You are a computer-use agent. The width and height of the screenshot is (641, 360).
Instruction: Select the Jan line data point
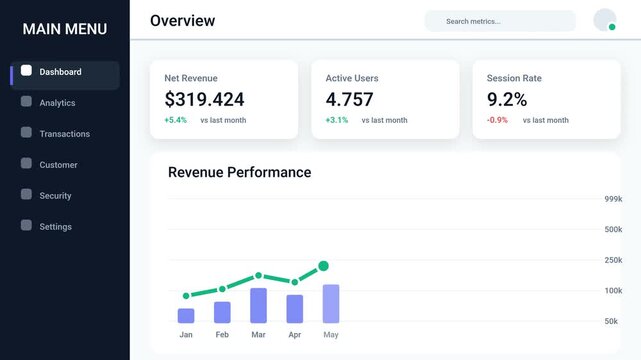(x=186, y=296)
